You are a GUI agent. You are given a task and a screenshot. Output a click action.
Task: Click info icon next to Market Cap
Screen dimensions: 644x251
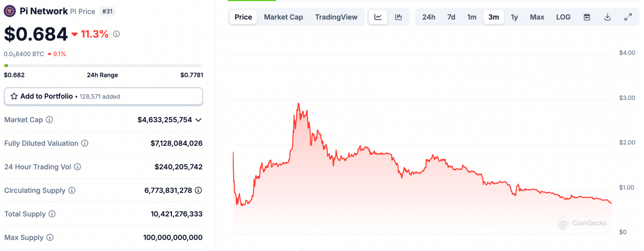[49, 120]
